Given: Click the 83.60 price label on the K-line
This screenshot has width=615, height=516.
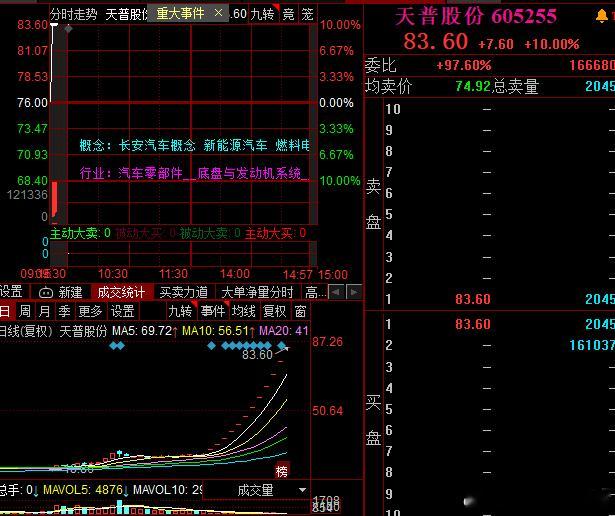Looking at the screenshot, I should coord(257,355).
